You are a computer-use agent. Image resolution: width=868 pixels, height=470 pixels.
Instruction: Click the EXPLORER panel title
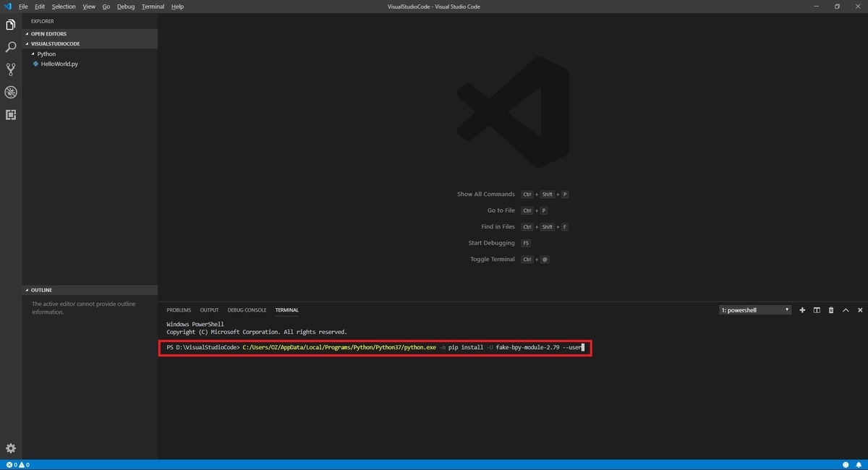tap(42, 21)
